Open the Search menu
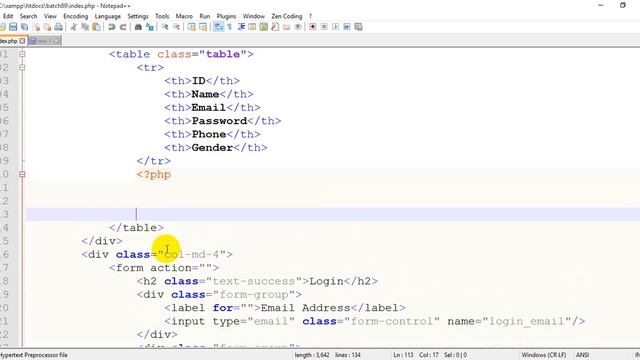 pyautogui.click(x=29, y=16)
